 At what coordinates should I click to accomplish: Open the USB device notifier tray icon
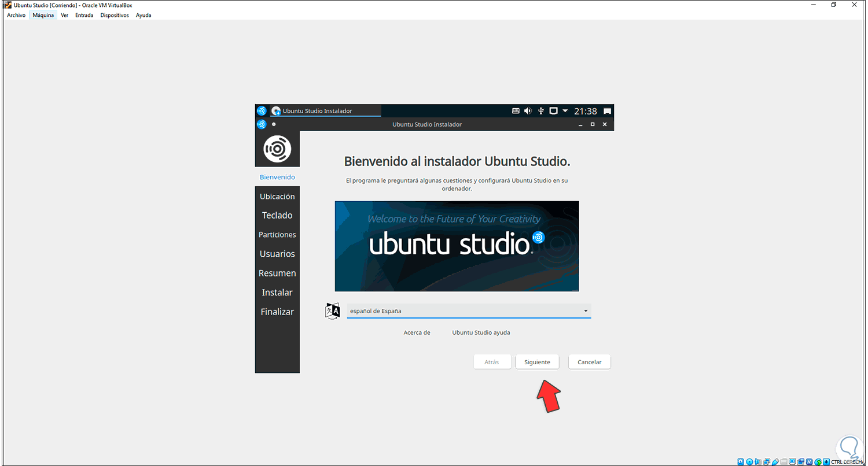(x=541, y=110)
